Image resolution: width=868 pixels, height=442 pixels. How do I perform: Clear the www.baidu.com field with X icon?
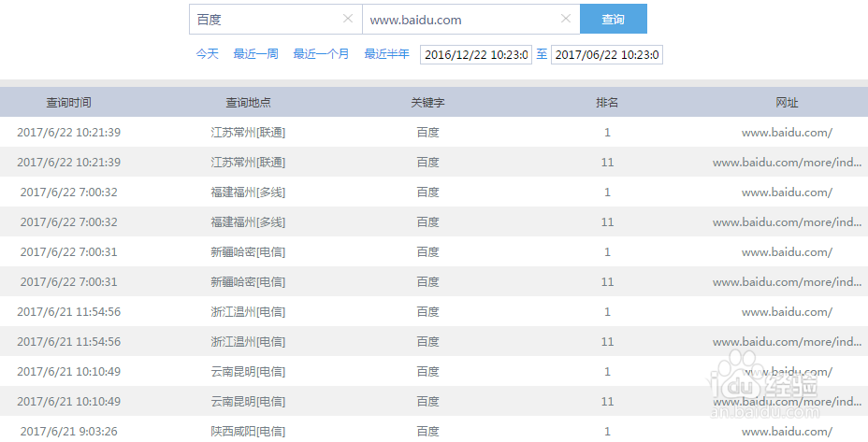click(565, 19)
